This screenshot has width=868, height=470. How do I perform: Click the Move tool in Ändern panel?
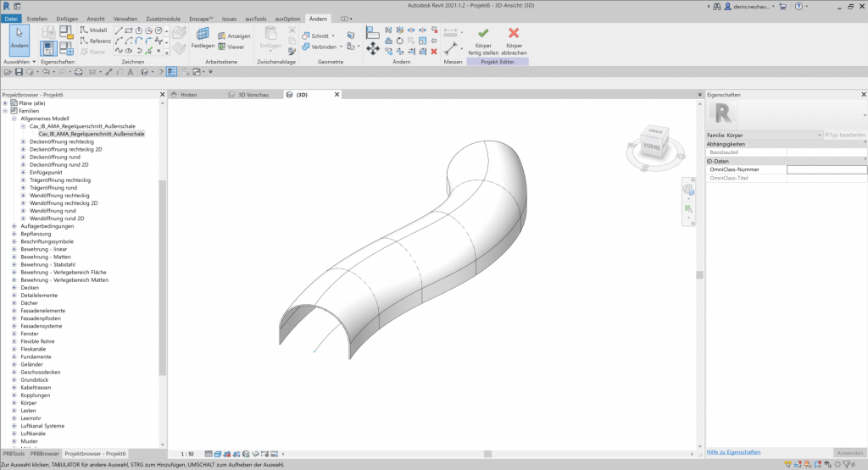point(373,48)
